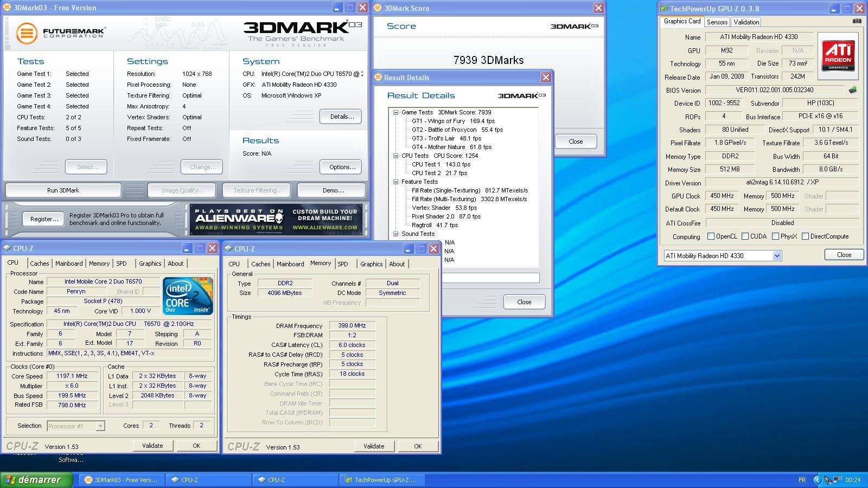Open GPU-Z title bar window icon

click(x=663, y=8)
